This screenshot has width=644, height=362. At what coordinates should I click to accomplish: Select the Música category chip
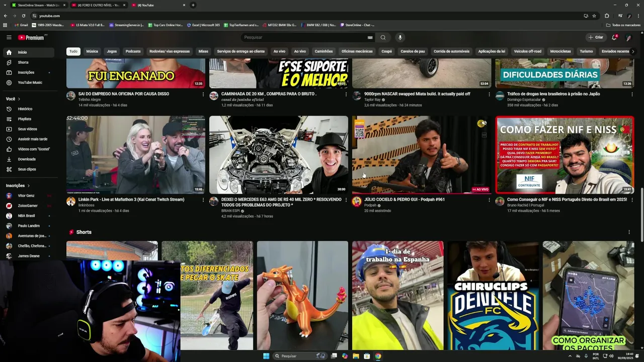pyautogui.click(x=92, y=51)
